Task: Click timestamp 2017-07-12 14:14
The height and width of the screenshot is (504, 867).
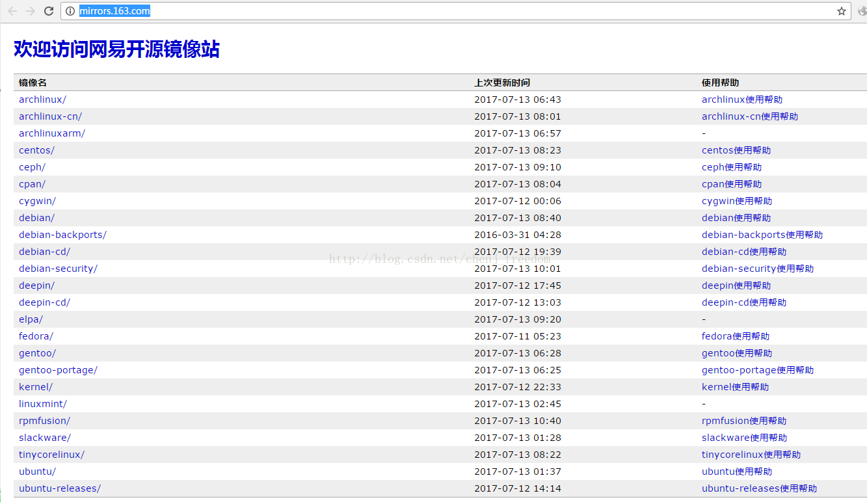Action: [518, 488]
